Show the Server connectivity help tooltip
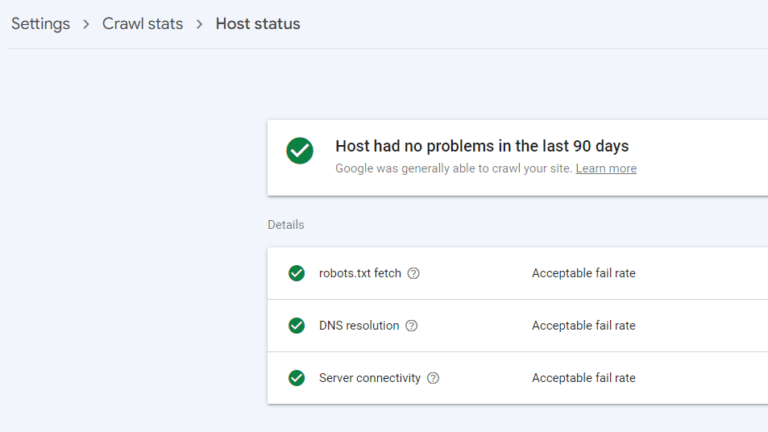768x432 pixels. (x=433, y=378)
